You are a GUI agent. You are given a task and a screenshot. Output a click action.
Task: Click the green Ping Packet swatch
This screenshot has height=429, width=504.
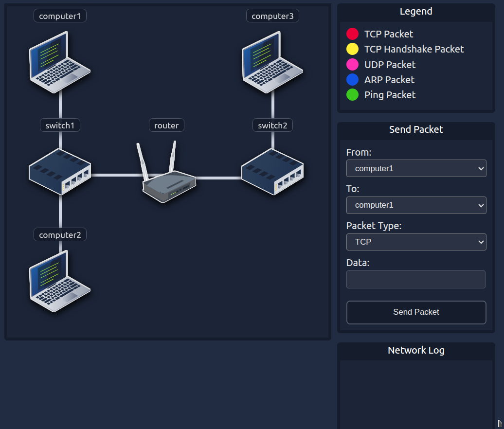(352, 95)
